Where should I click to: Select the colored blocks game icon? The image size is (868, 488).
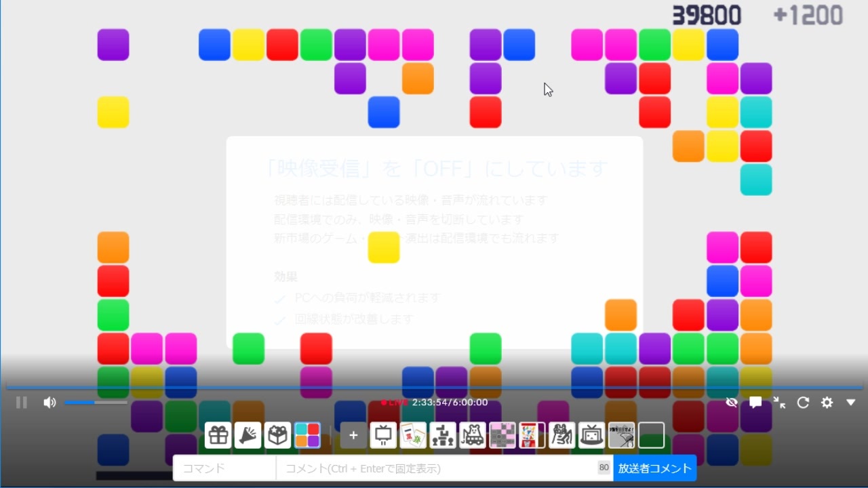click(x=307, y=435)
